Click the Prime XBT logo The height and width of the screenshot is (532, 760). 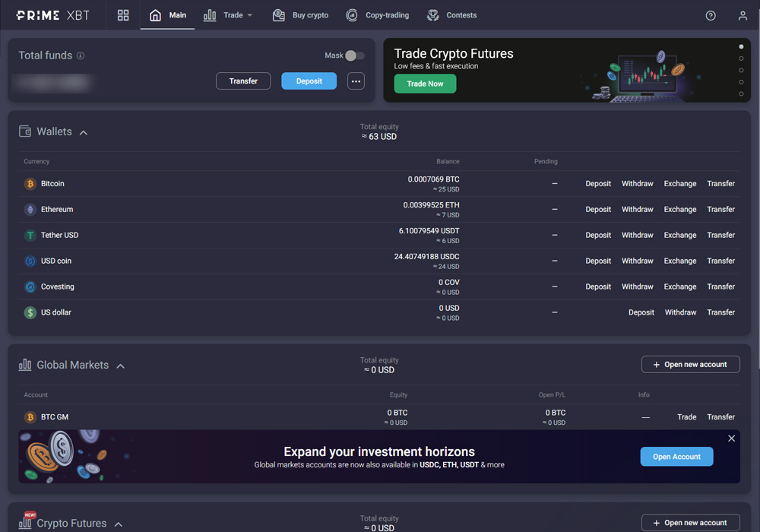point(53,15)
